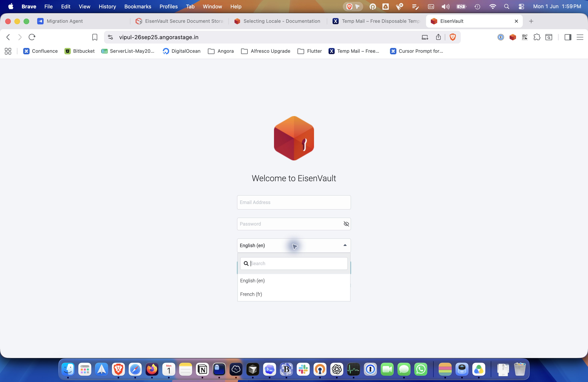The width and height of the screenshot is (588, 382).
Task: Open the Bookmarks menu
Action: coord(138,6)
